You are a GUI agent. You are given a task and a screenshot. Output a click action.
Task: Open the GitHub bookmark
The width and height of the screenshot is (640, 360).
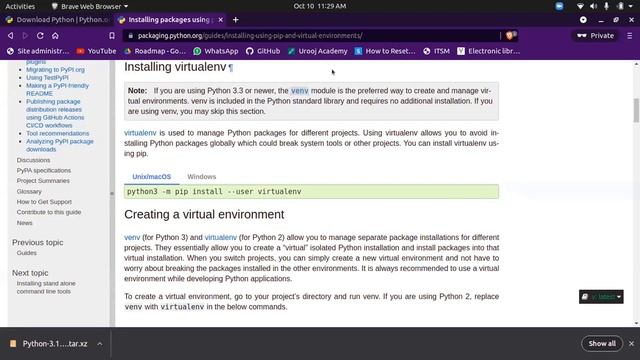(263, 51)
